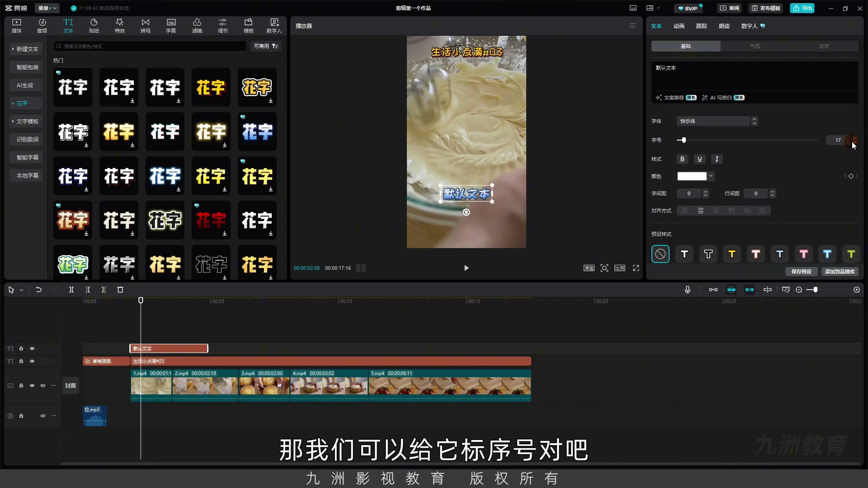The image size is (868, 488).
Task: Open the text color dropdown arrow
Action: tap(711, 176)
